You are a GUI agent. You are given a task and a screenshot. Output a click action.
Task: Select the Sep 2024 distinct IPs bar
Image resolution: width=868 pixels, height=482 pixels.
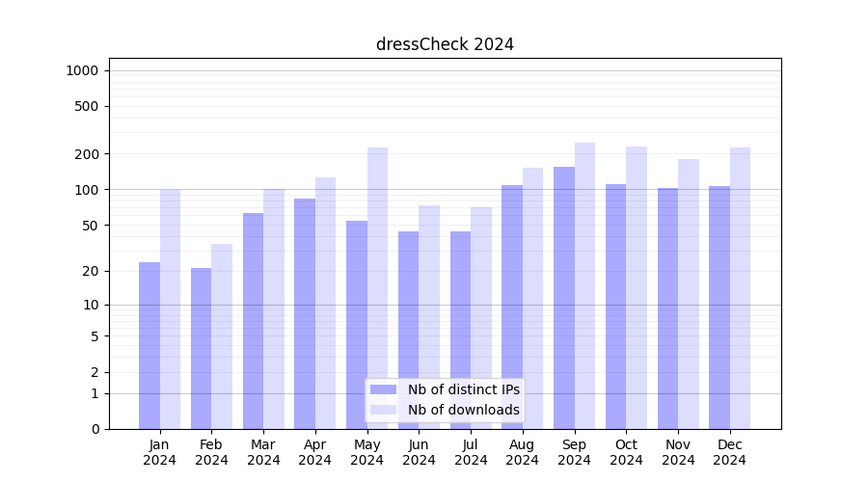[564, 298]
